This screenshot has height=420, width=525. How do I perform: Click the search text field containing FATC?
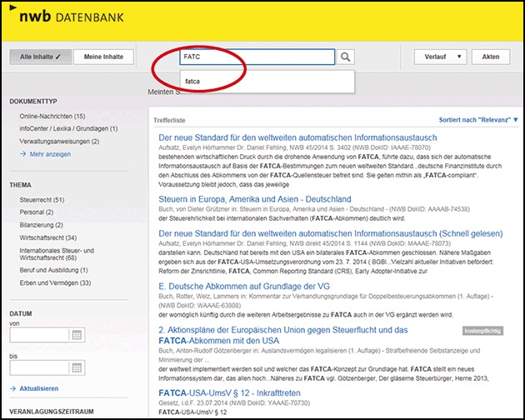(x=254, y=57)
